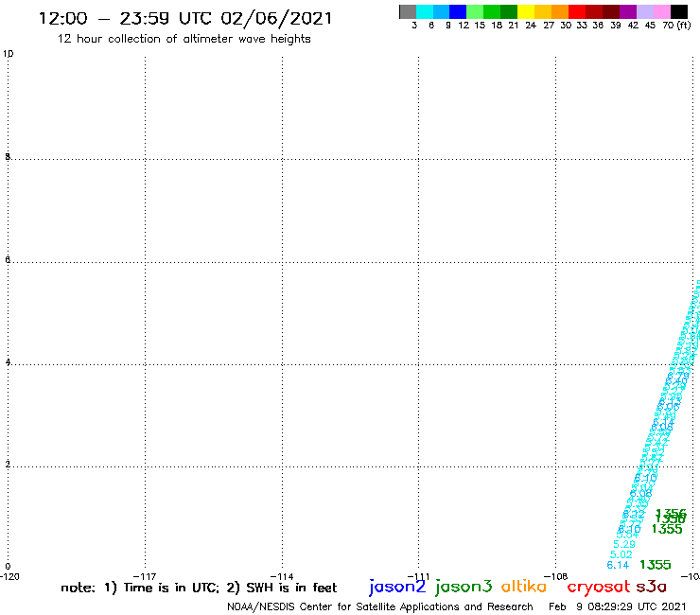Screen dimensions: 700x615
Task: Select the purple swatch in the color scale
Action: tap(628, 11)
